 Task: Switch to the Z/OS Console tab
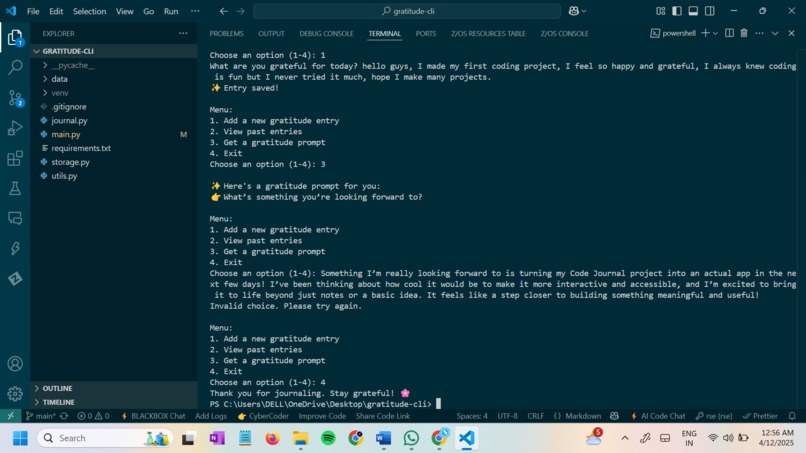tap(564, 33)
